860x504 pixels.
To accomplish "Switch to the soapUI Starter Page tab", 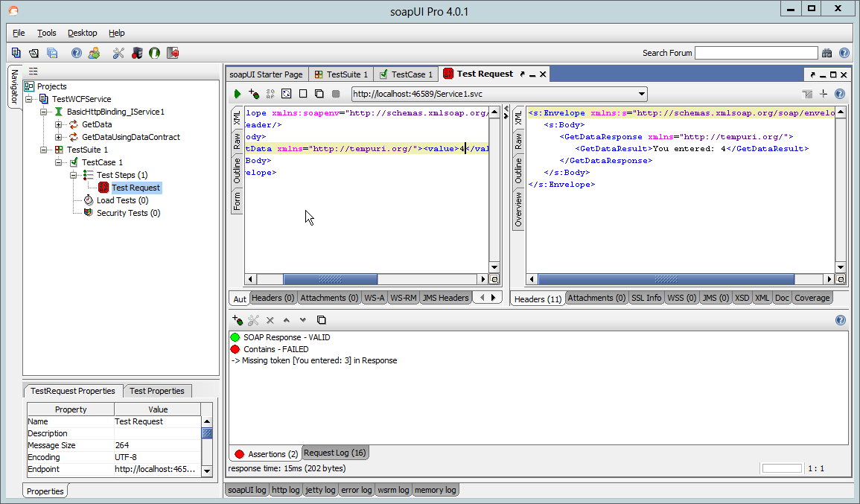I will click(x=266, y=74).
